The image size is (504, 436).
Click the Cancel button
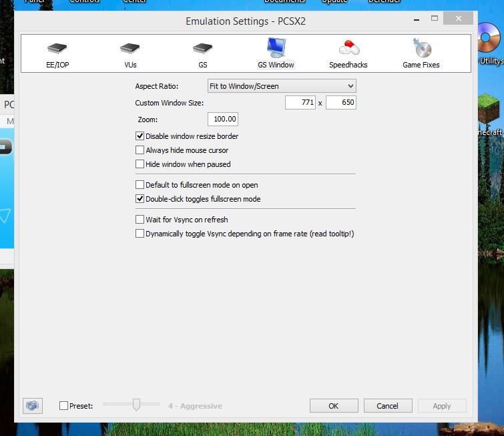point(388,406)
